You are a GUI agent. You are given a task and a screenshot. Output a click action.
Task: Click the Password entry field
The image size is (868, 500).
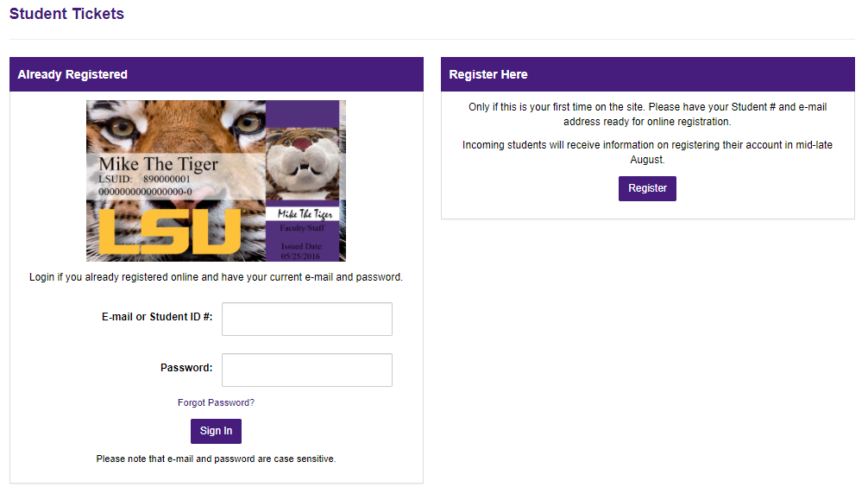tap(306, 370)
